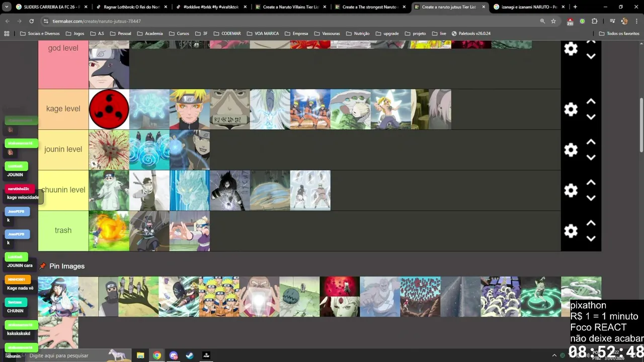
Task: Open settings gear for jounin level row
Action: point(571,150)
